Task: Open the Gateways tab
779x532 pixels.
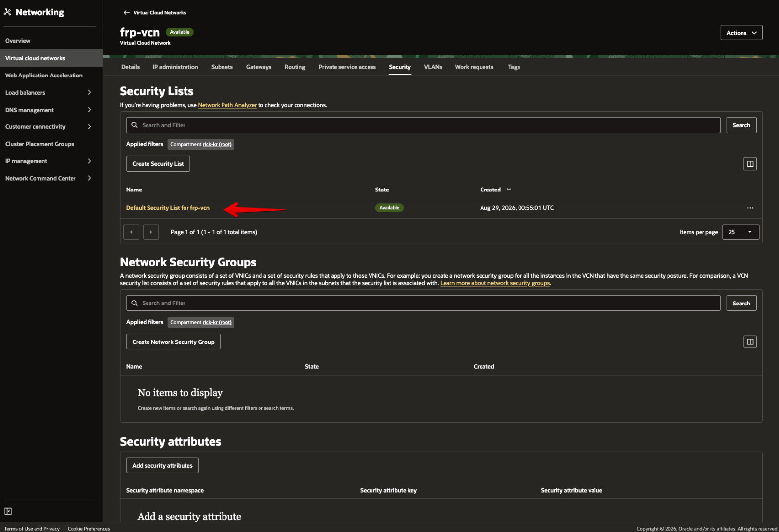Action: [x=259, y=67]
